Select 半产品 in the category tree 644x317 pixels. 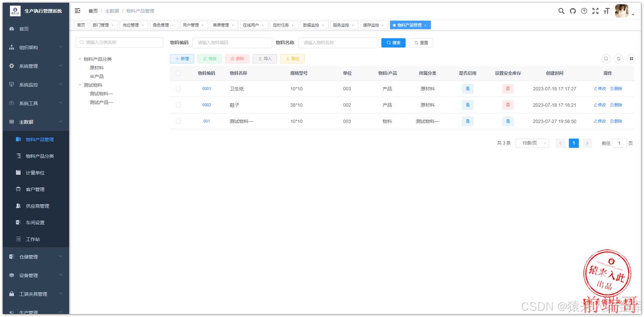97,76
